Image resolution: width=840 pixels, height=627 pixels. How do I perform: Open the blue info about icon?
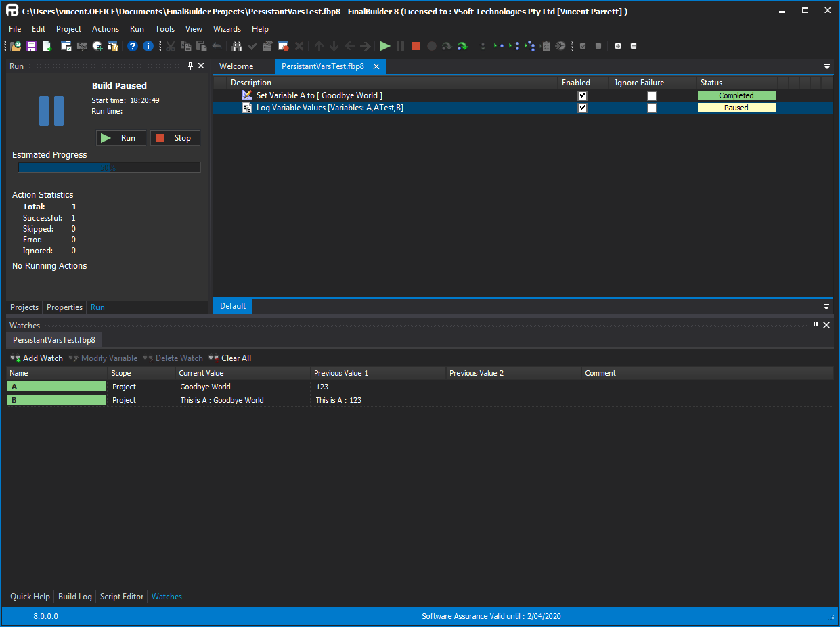pos(148,46)
